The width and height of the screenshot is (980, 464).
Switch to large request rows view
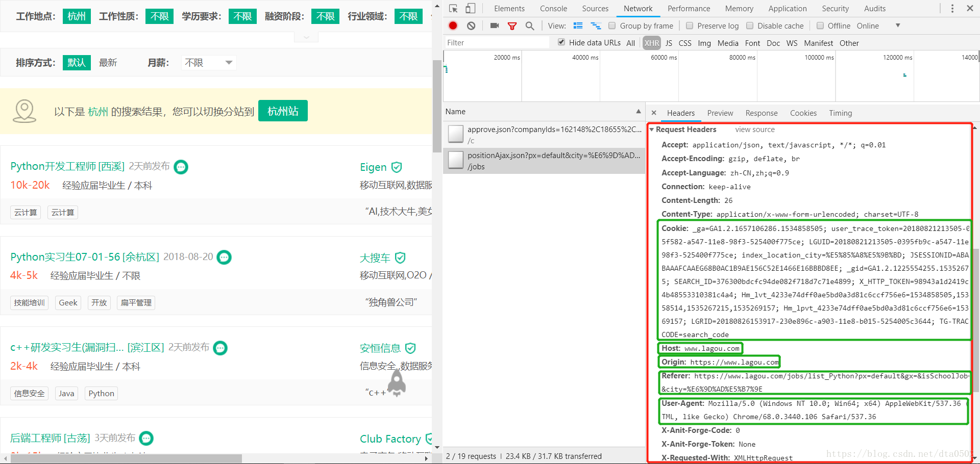click(x=578, y=25)
